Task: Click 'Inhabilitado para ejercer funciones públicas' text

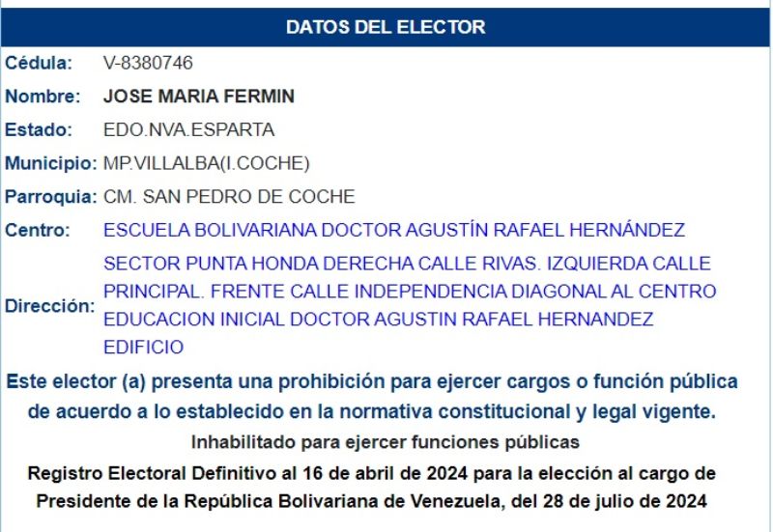Action: (x=385, y=442)
